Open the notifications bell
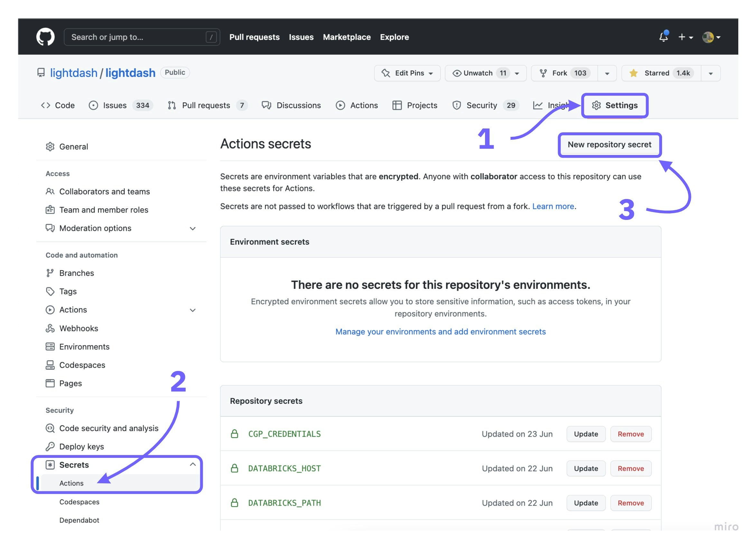The width and height of the screenshot is (756, 548). click(x=663, y=37)
